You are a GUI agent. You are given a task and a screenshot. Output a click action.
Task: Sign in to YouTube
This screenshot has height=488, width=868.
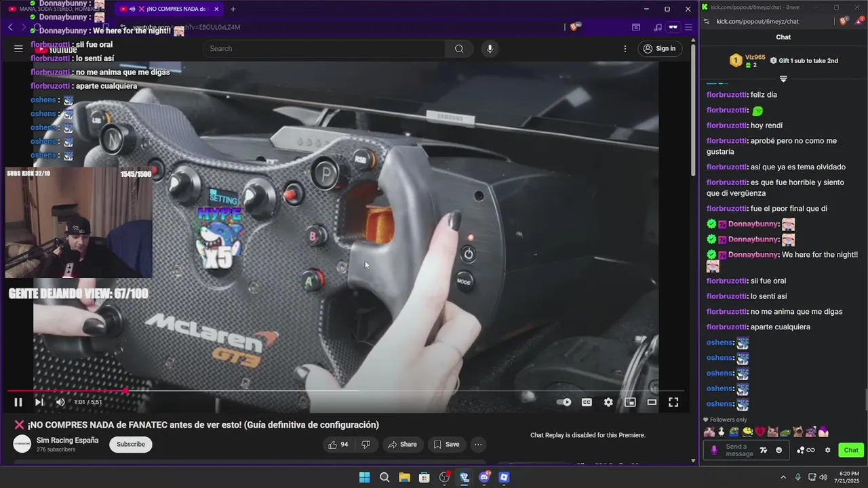click(660, 49)
